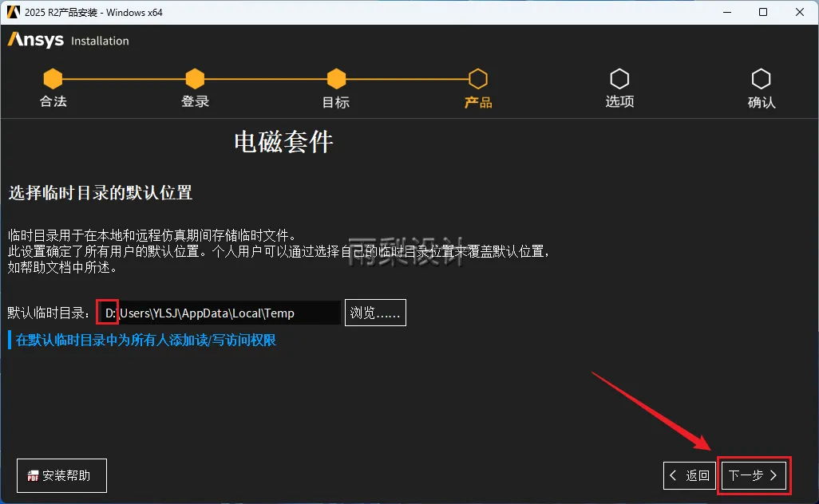Click the 默认临时目录: label
Screen dimensions: 819x504
[49, 313]
